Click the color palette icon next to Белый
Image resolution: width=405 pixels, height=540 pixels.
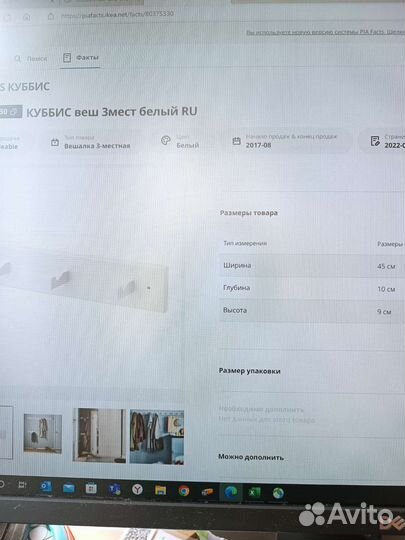[x=166, y=140]
